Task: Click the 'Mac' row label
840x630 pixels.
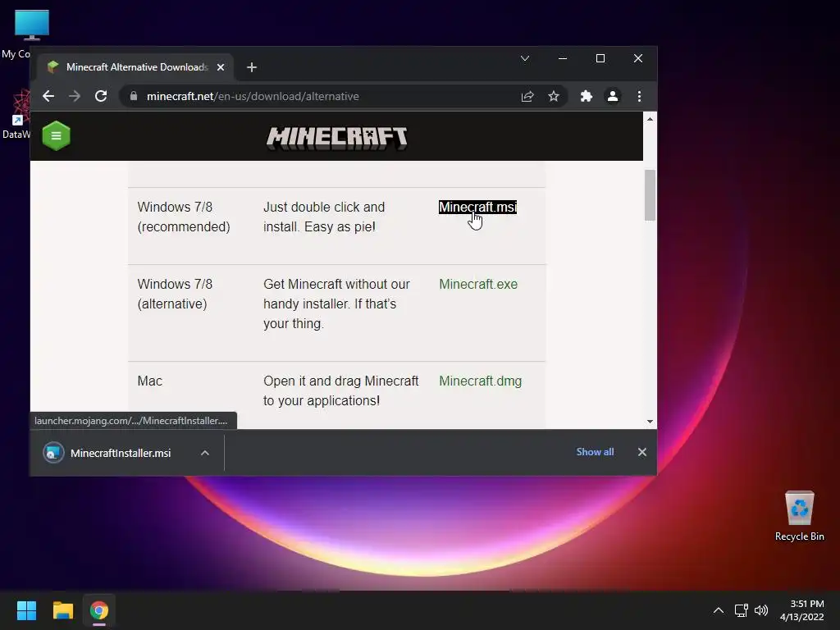Action: point(150,381)
